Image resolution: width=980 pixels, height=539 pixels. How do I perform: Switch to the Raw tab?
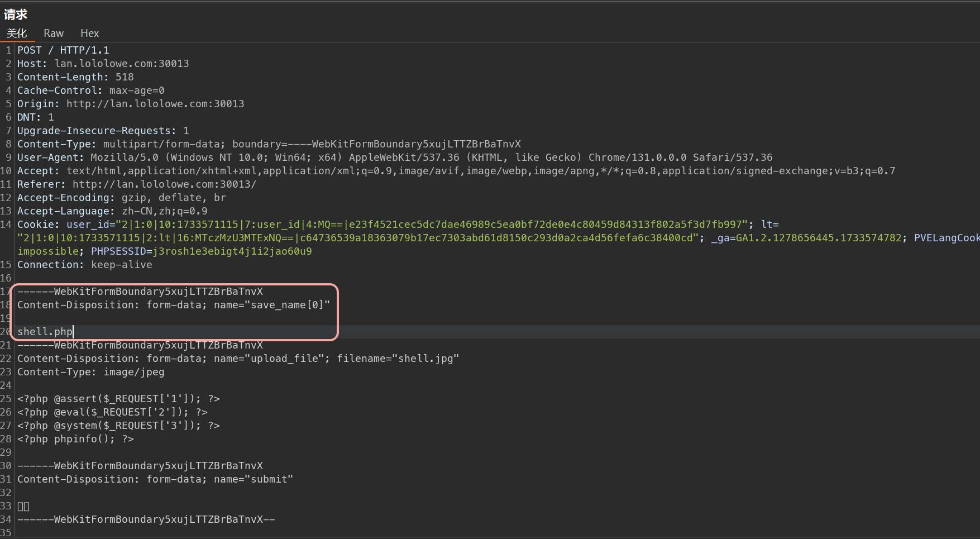(x=54, y=34)
